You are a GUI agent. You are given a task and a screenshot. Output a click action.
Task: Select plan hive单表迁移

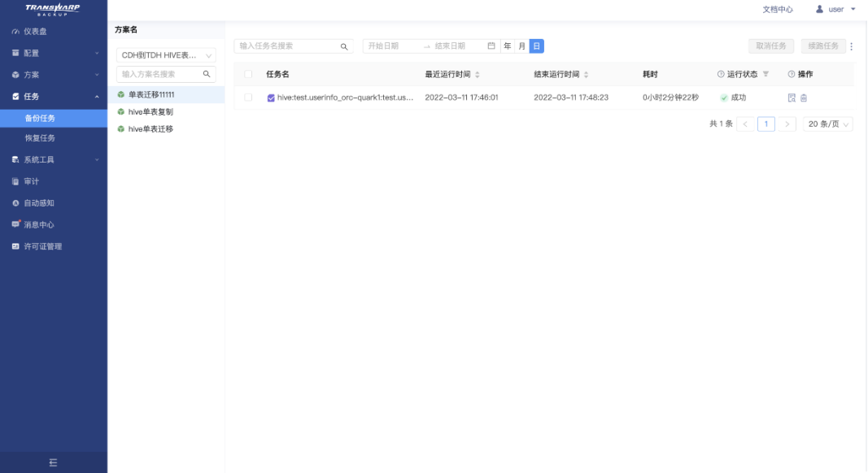166,129
